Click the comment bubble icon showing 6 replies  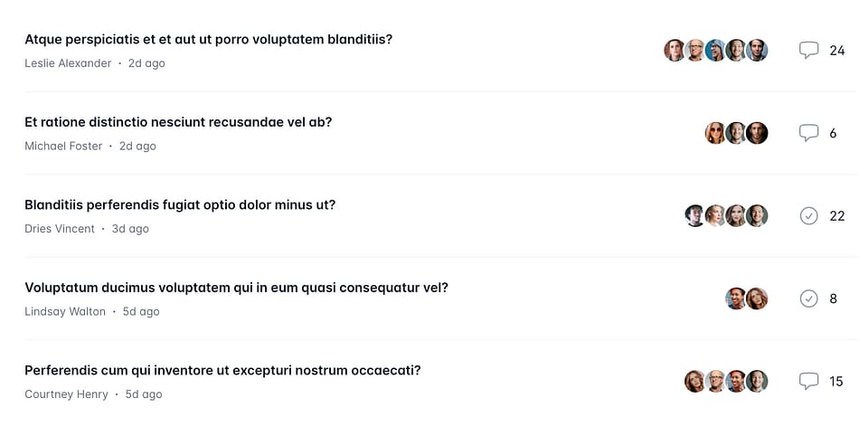808,133
